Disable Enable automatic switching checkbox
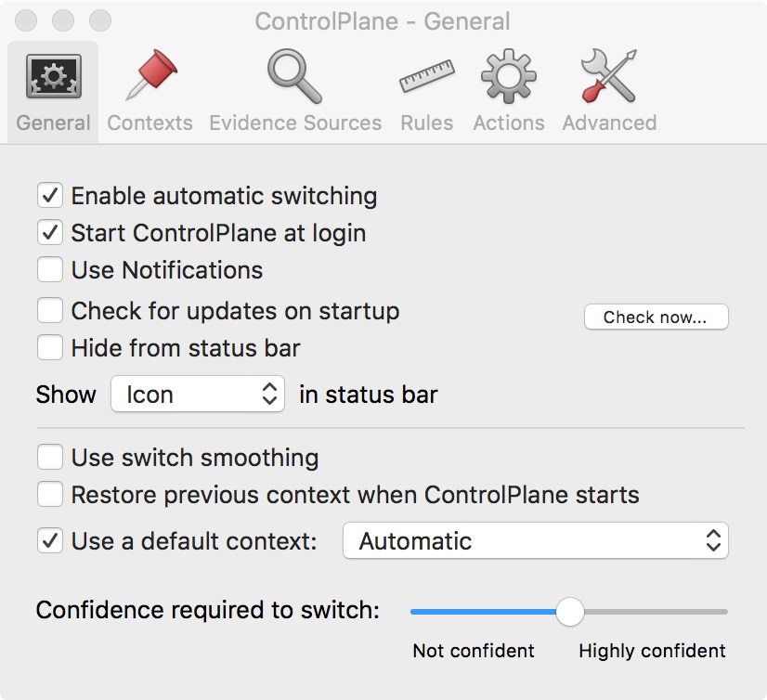This screenshot has height=700, width=767. (50, 196)
